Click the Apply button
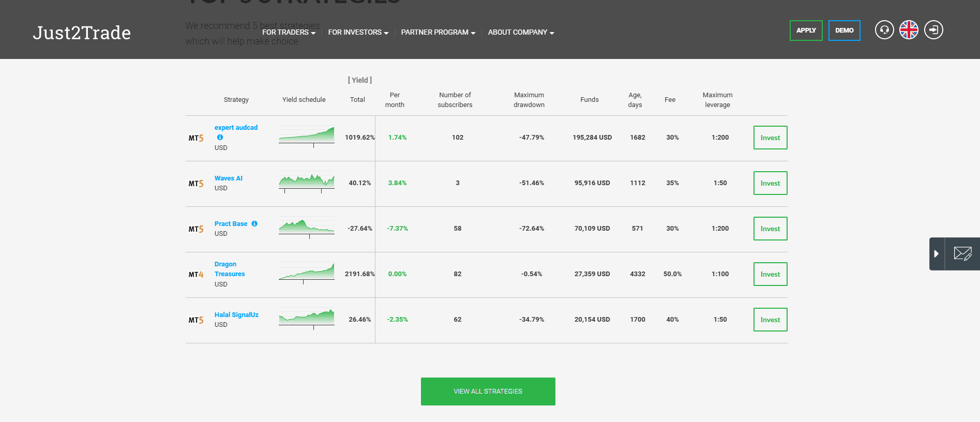The height and width of the screenshot is (422, 980). (806, 31)
